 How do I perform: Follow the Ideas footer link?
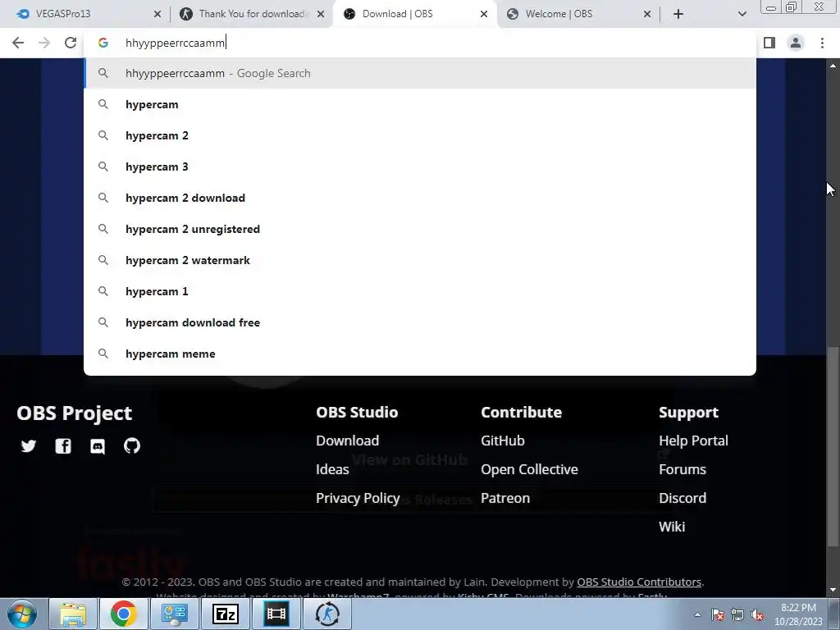tap(332, 469)
